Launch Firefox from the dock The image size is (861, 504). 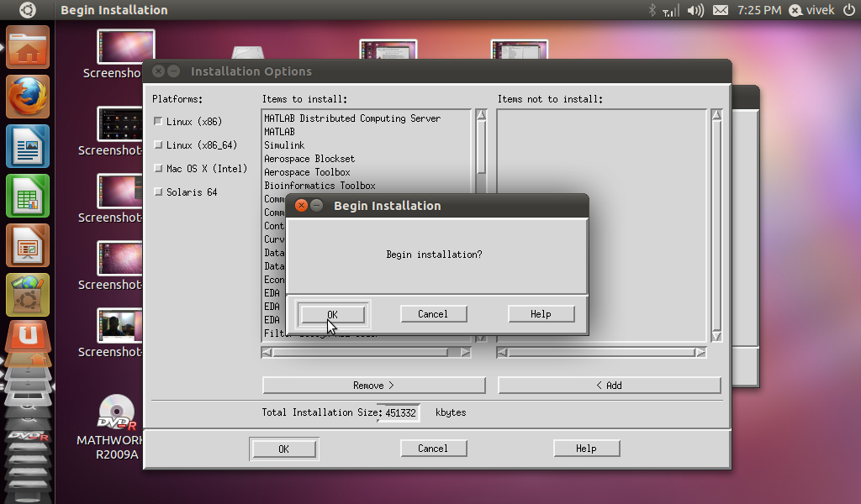point(28,97)
